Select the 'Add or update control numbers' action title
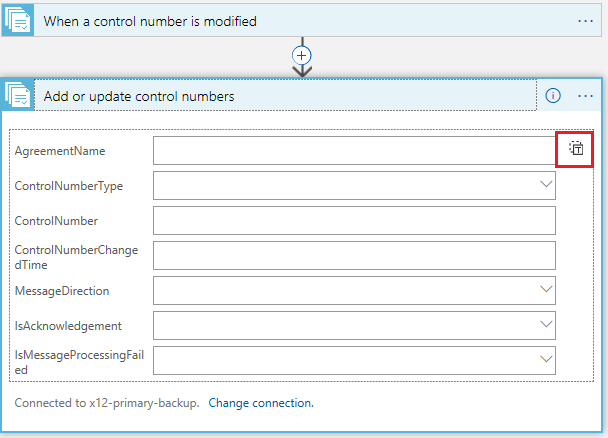This screenshot has width=608, height=438. click(x=139, y=96)
